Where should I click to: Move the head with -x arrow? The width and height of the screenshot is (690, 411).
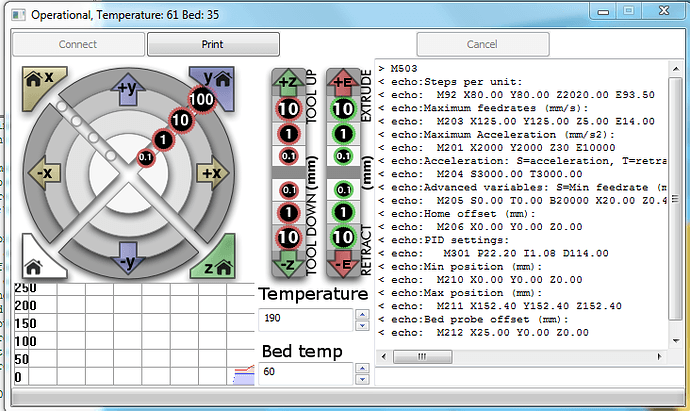[x=47, y=172]
